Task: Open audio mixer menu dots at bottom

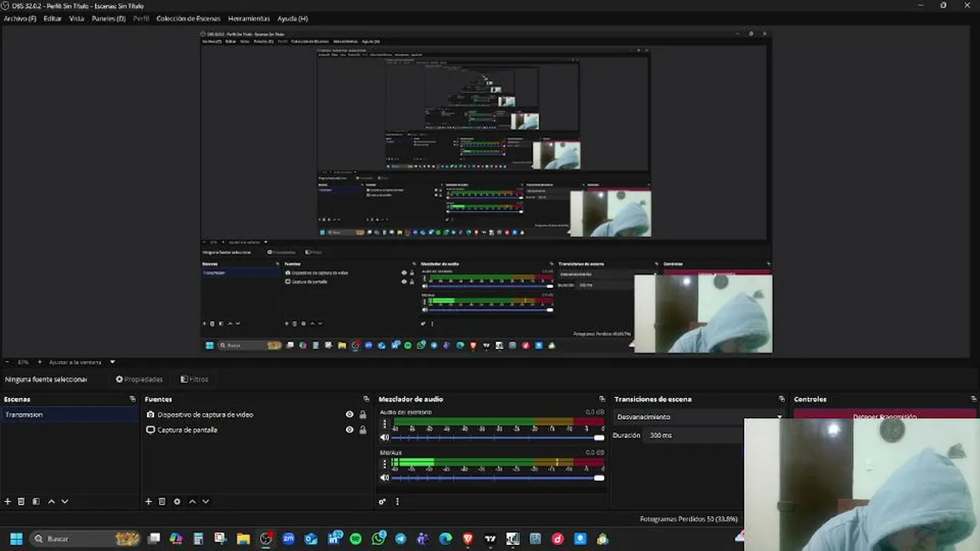Action: click(397, 501)
